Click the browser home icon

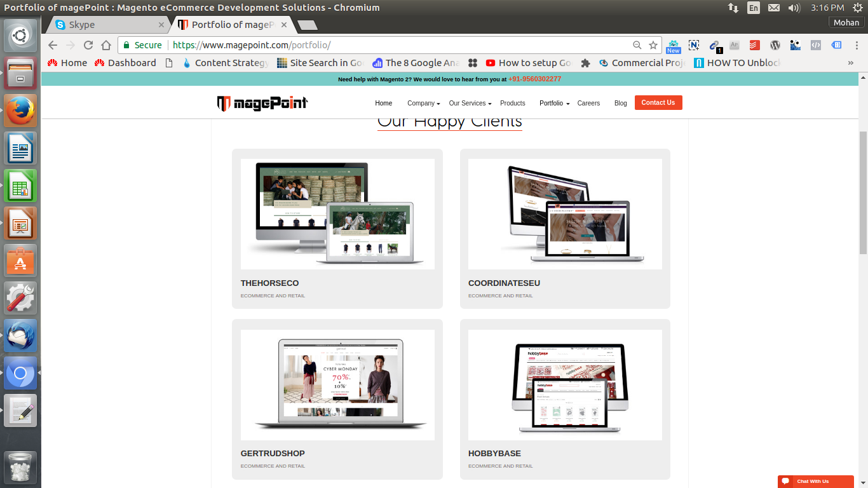pyautogui.click(x=106, y=45)
